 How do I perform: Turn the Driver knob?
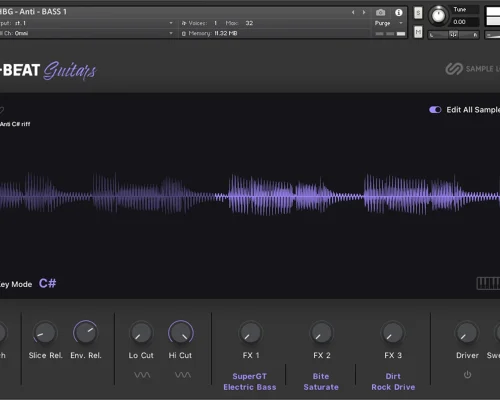[x=467, y=333]
